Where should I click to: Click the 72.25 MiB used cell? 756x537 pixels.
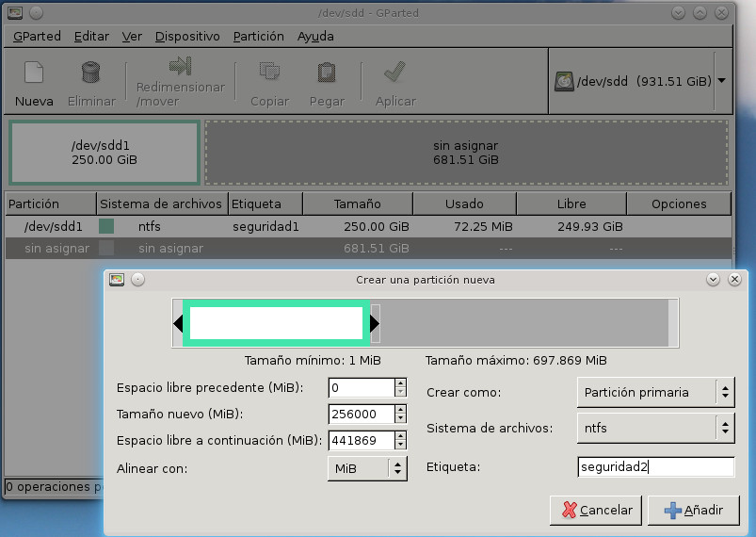point(483,226)
